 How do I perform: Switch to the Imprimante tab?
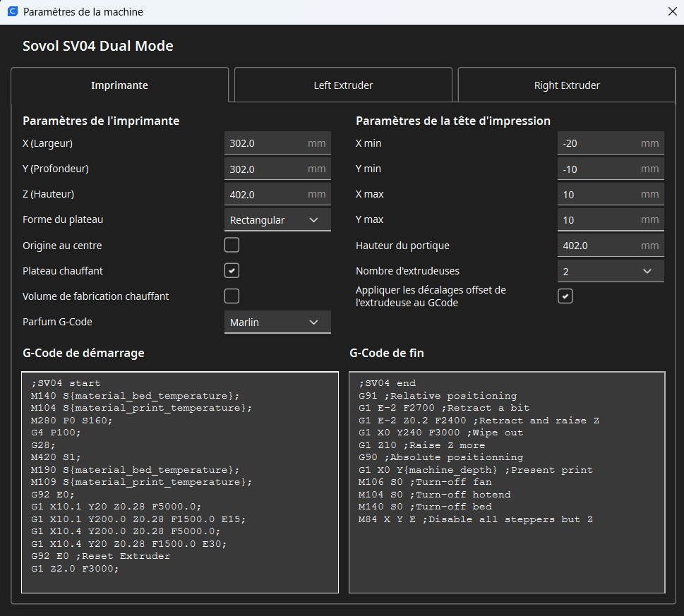tap(119, 85)
